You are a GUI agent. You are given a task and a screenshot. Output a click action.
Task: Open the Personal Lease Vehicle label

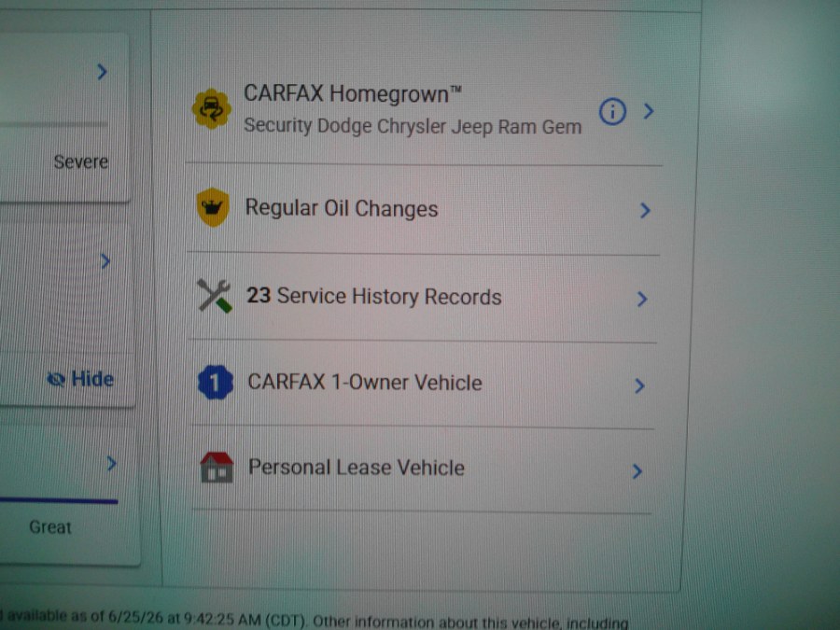[x=357, y=468]
